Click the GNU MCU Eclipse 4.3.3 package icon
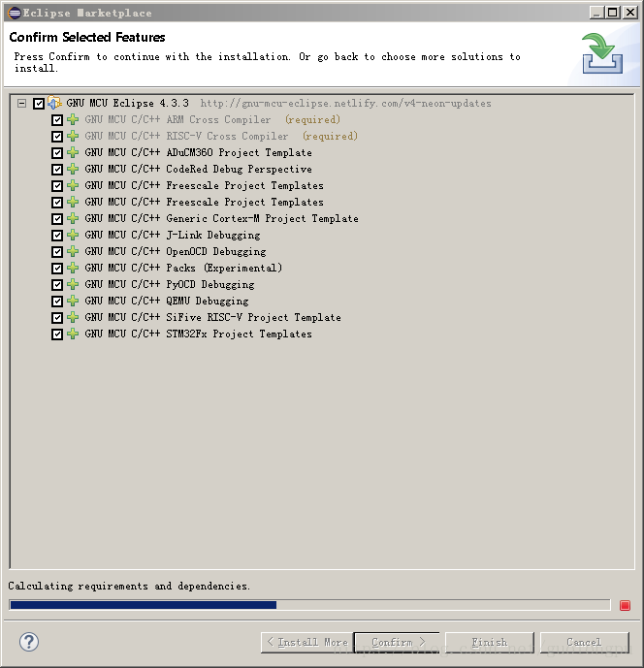This screenshot has width=644, height=668. (x=54, y=103)
